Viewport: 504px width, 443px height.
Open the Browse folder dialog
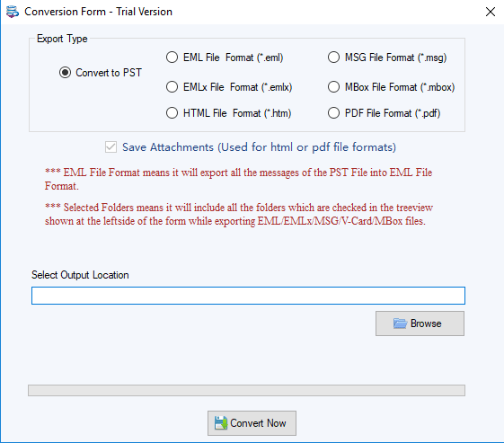[420, 323]
